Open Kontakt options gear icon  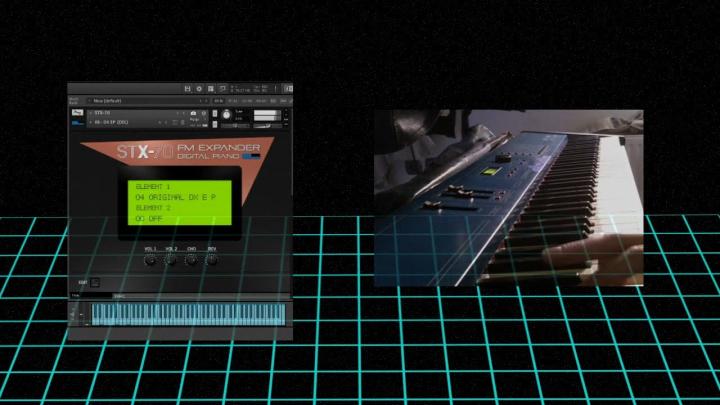(x=199, y=89)
